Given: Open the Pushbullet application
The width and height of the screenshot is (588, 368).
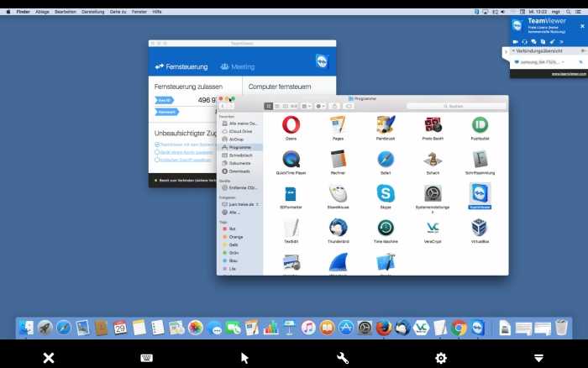Looking at the screenshot, I should point(480,125).
